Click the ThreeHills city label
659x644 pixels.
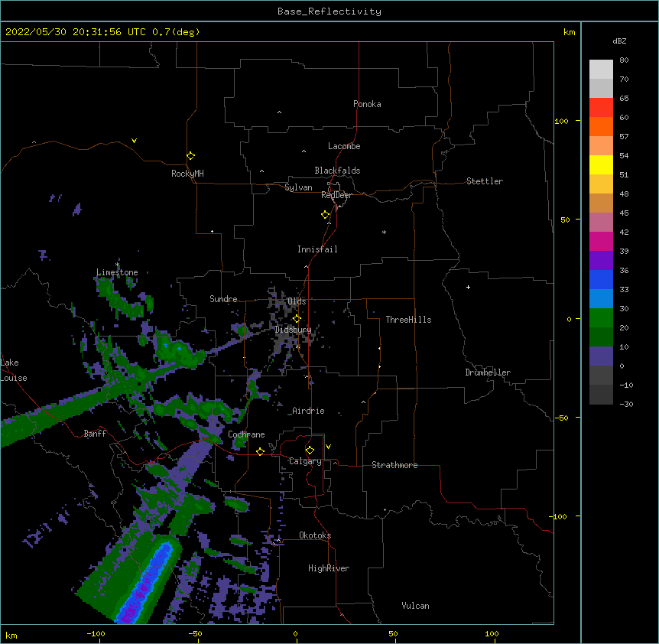(x=408, y=320)
